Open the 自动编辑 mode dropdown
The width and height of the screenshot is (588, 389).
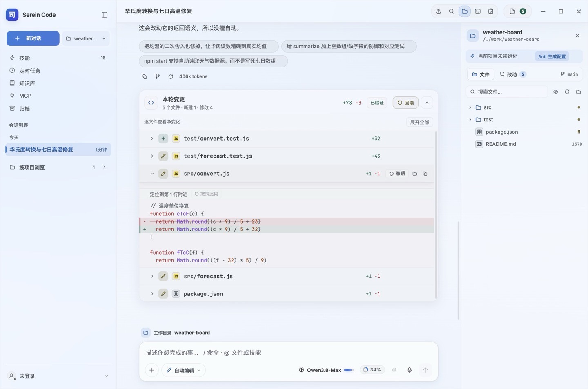coord(184,370)
